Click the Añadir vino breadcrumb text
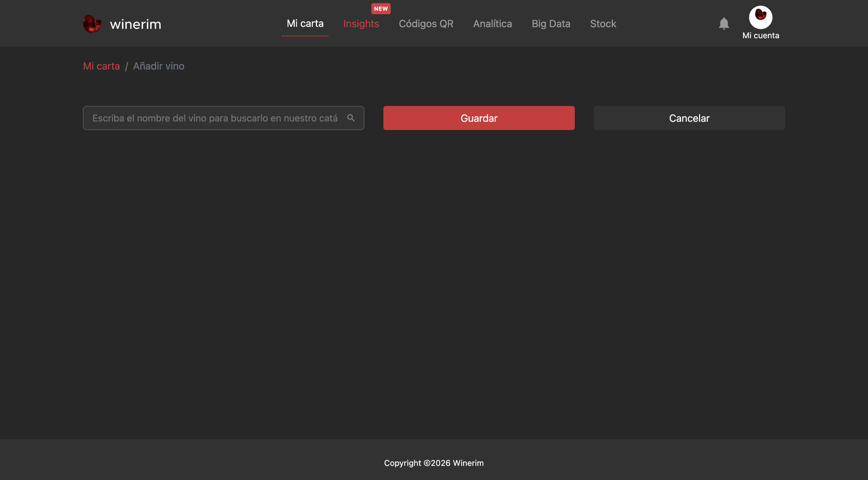Image resolution: width=868 pixels, height=480 pixels. (159, 66)
